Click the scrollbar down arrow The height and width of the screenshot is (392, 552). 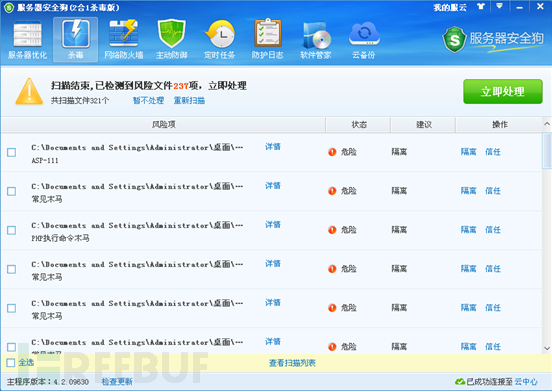[x=547, y=348]
